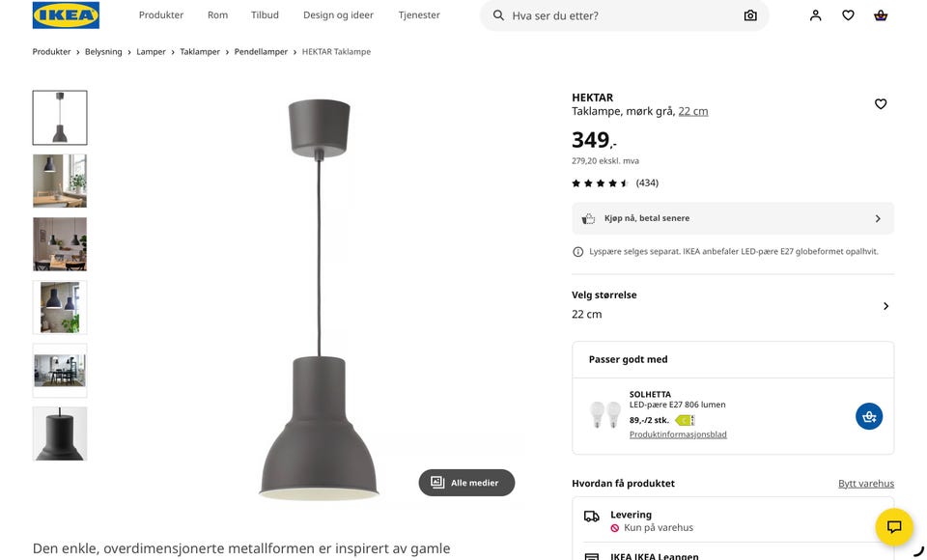
Task: Type in the search field
Action: click(x=618, y=15)
